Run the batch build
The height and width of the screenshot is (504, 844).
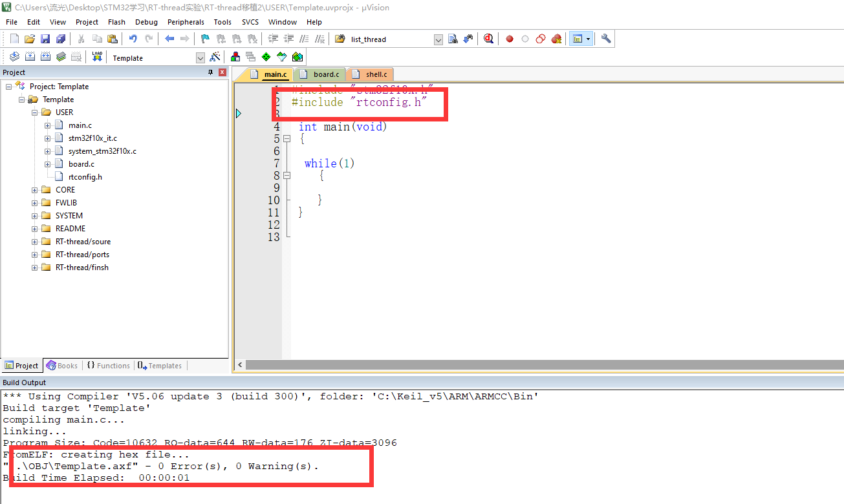point(61,57)
